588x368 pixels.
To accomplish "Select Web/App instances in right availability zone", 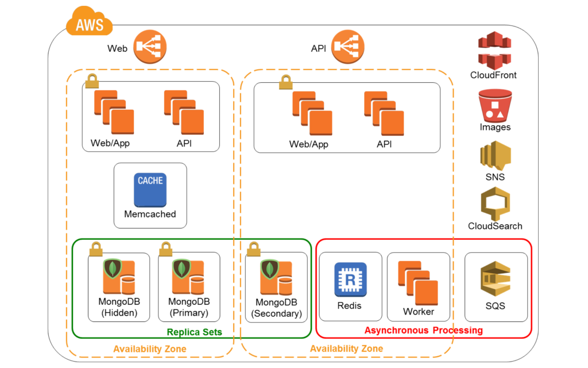I will pyautogui.click(x=312, y=113).
